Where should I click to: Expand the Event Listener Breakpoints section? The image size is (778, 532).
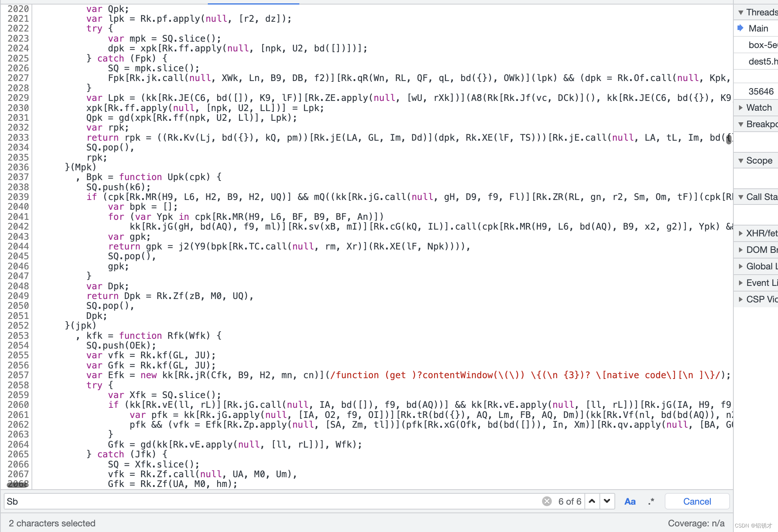755,283
